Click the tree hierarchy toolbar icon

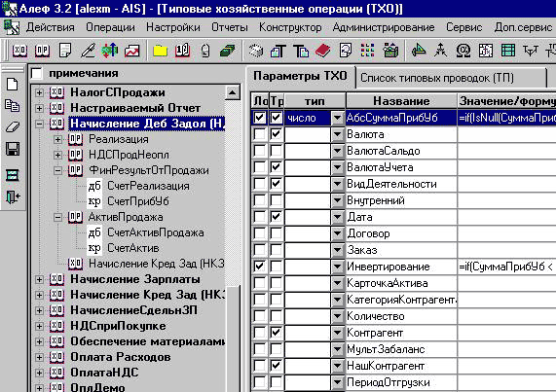point(441,51)
